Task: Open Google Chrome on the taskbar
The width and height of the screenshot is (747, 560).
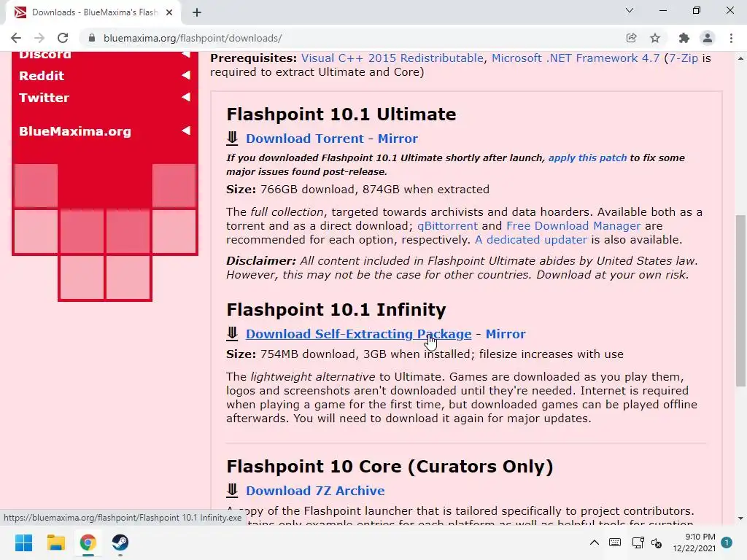Action: (88, 542)
